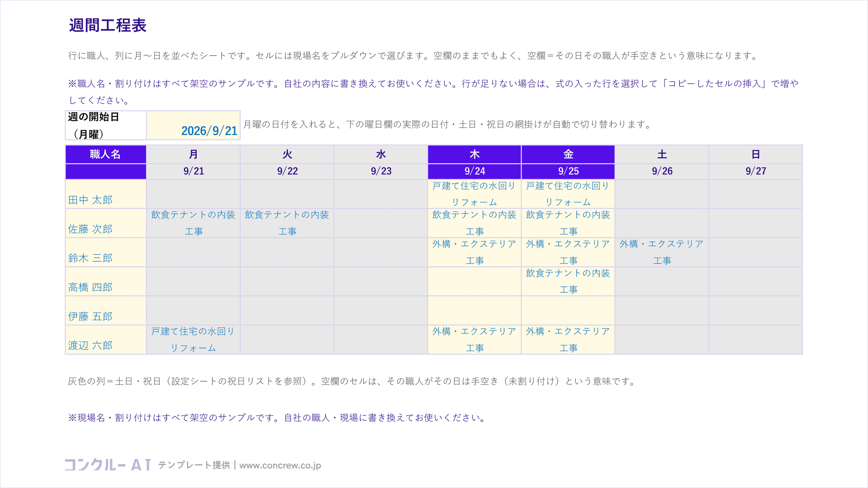Select the 週間工程表 title

click(107, 25)
